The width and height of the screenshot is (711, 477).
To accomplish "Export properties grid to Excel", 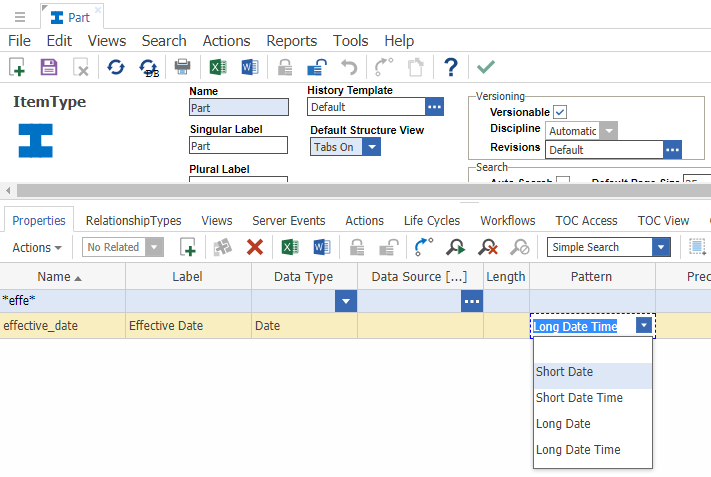I will [x=289, y=247].
